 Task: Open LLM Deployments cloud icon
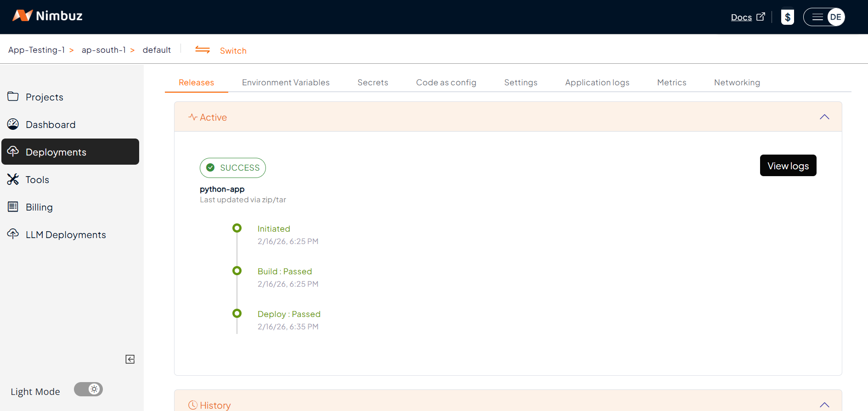click(13, 234)
